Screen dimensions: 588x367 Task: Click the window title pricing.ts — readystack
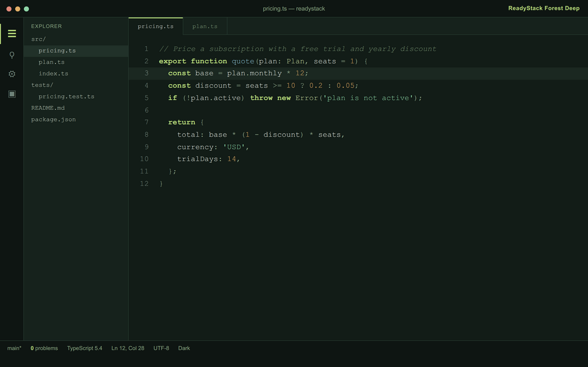(x=294, y=9)
